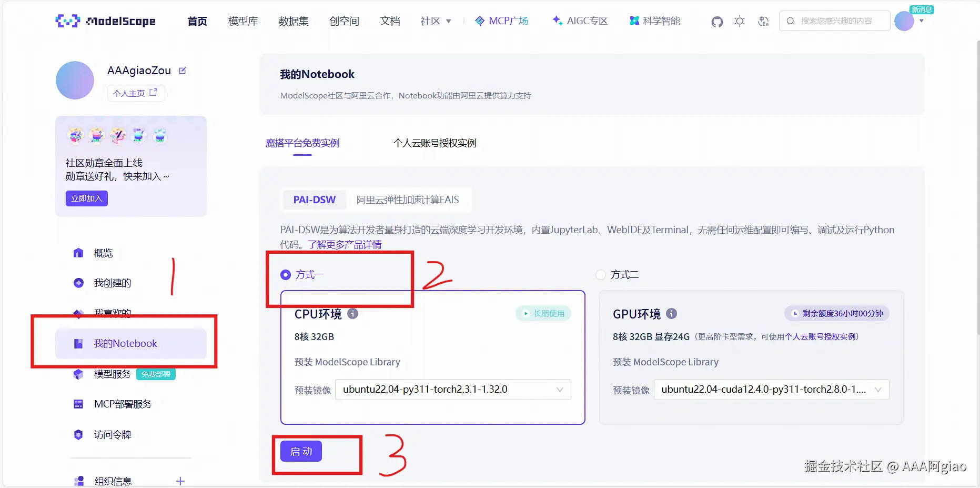980x488 pixels.
Task: Expand the 社区 dropdown menu
Action: pyautogui.click(x=436, y=21)
